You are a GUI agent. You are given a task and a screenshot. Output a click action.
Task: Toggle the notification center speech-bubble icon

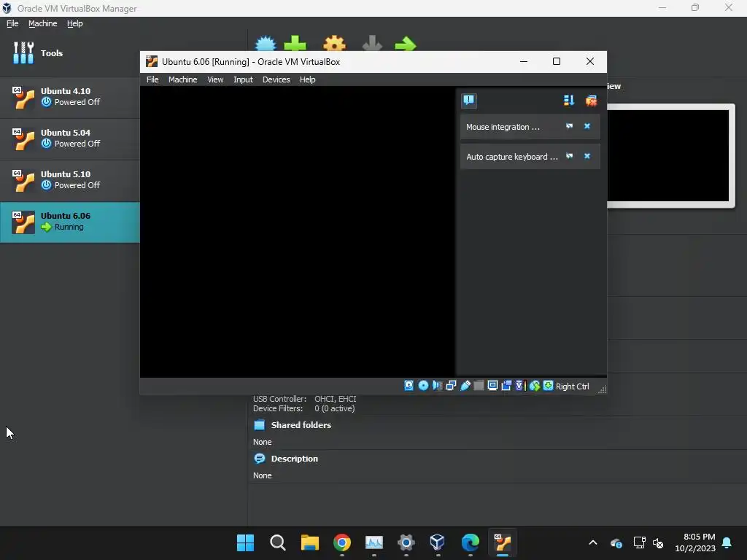pyautogui.click(x=469, y=100)
